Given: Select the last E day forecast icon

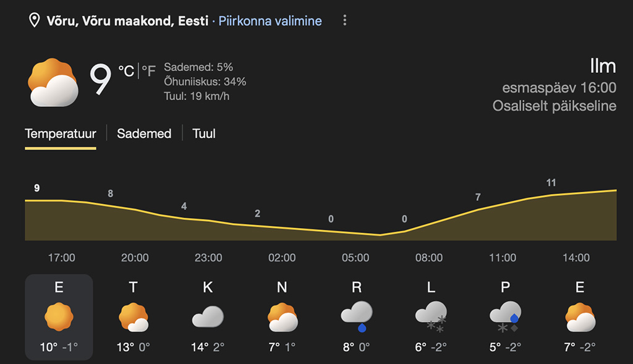Looking at the screenshot, I should [x=580, y=317].
